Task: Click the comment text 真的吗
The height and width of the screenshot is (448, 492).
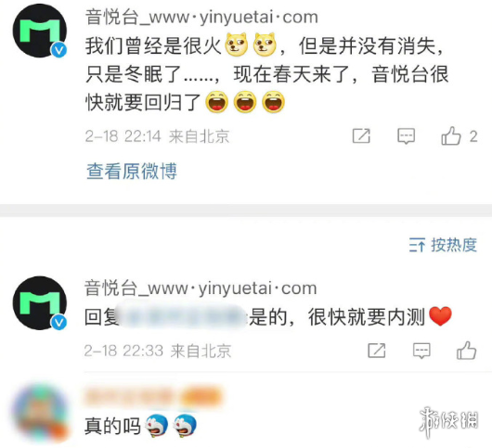Action: click(112, 426)
